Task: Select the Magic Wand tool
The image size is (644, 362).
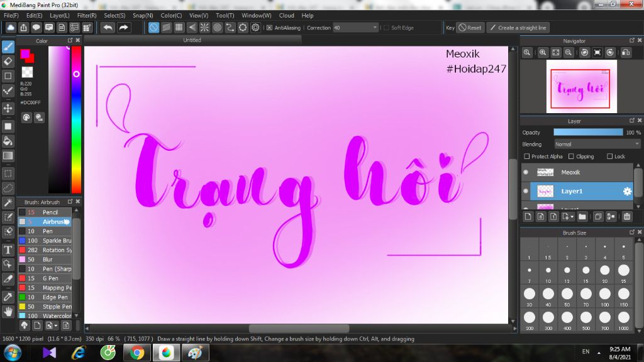Action: (x=8, y=202)
